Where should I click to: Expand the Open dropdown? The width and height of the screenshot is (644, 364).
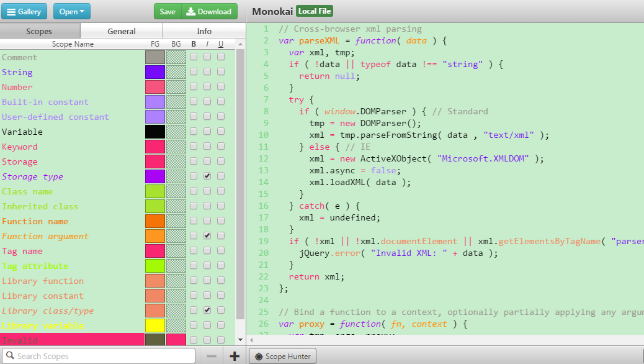pos(71,12)
